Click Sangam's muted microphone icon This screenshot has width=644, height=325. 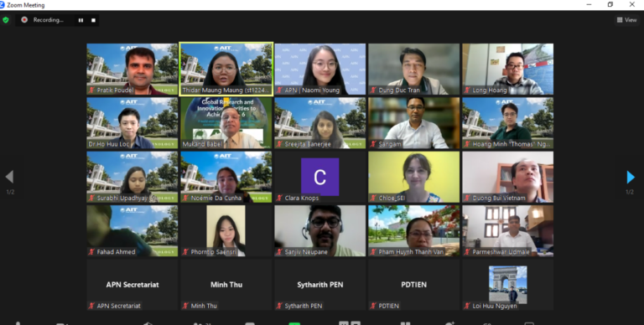[x=373, y=144]
